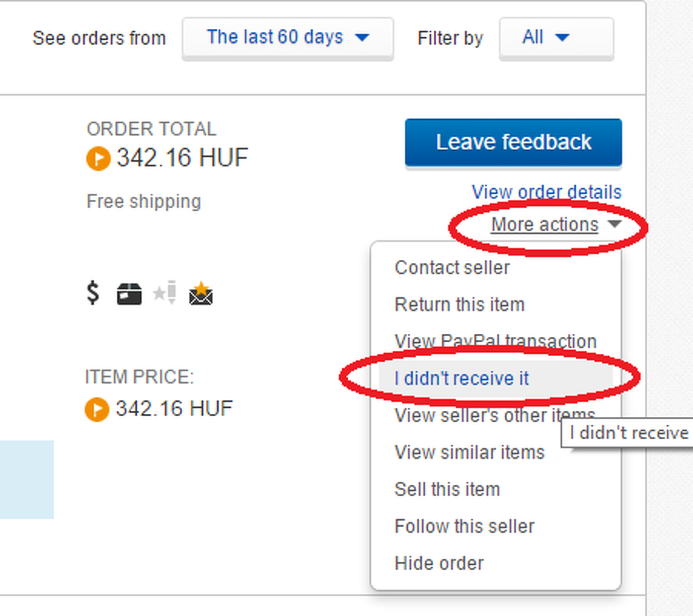Choose Return this item
The height and width of the screenshot is (616, 693).
(x=459, y=304)
